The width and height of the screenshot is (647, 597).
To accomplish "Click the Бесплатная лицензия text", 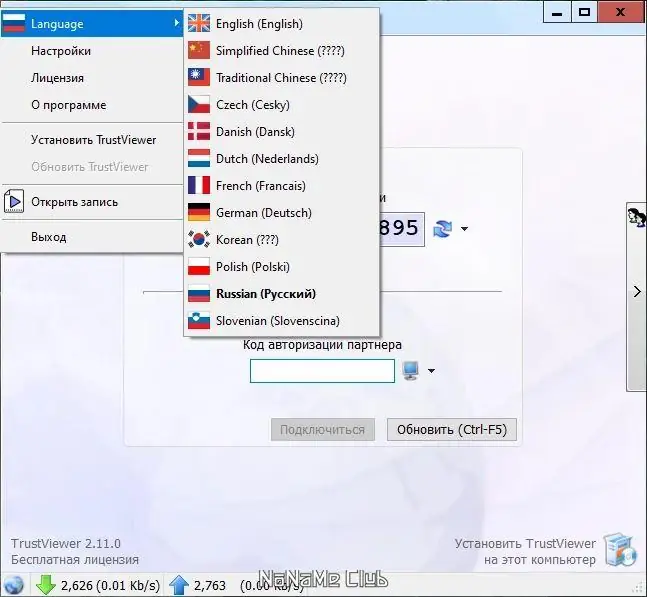I will click(75, 560).
